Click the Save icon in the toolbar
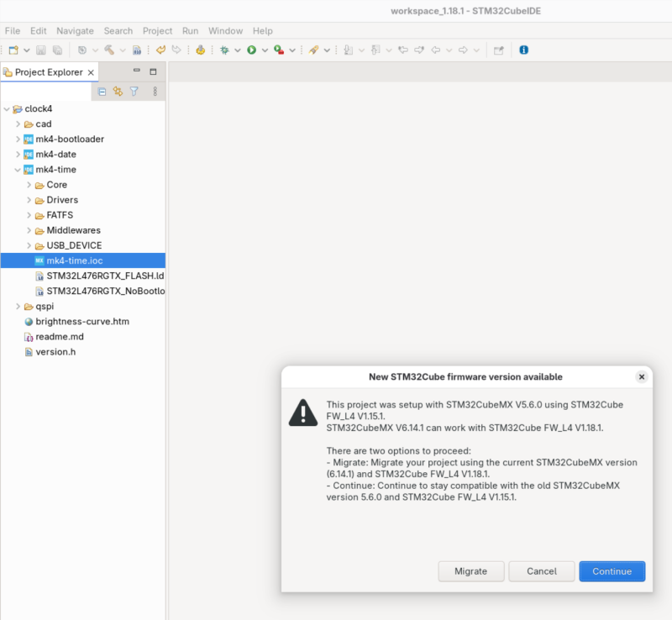This screenshot has height=620, width=672. [x=40, y=50]
